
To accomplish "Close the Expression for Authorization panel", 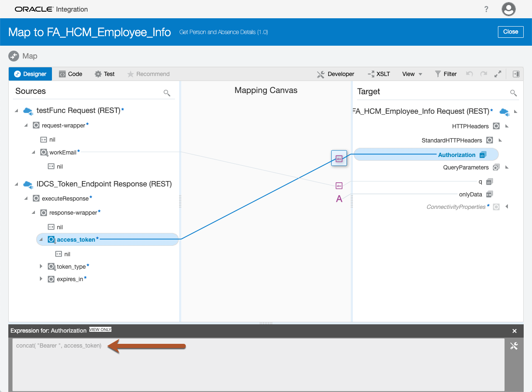I will [515, 331].
